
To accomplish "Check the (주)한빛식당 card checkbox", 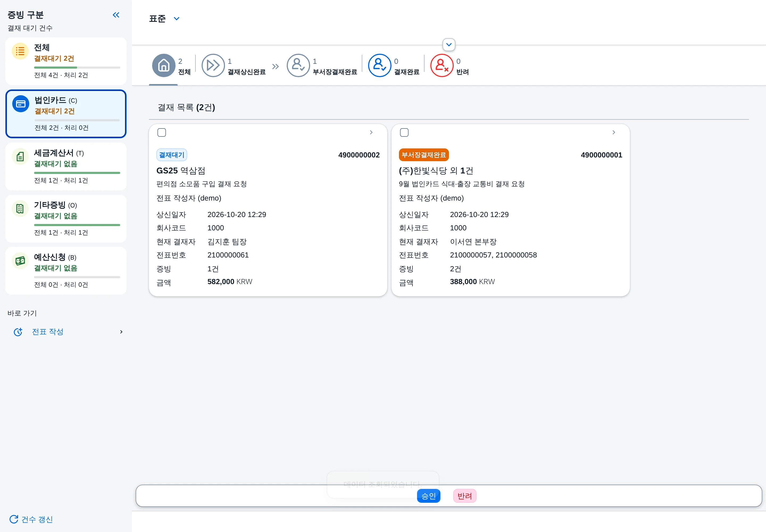I will point(404,132).
